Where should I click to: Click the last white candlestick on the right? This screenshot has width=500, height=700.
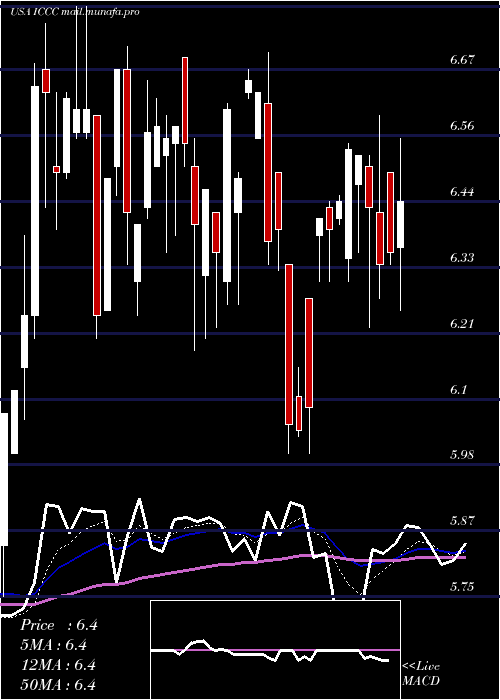[400, 225]
